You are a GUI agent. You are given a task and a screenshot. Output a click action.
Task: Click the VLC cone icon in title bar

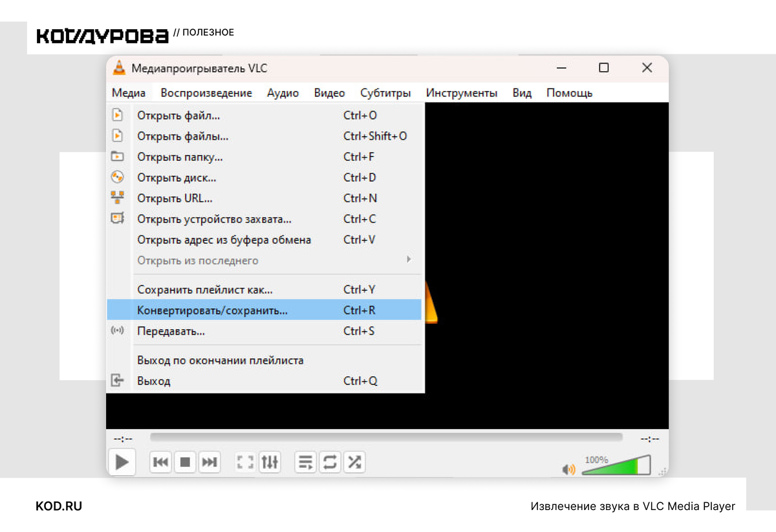pos(119,68)
